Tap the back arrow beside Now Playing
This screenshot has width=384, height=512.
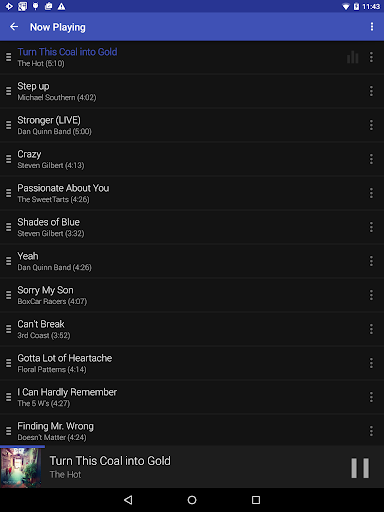point(14,27)
